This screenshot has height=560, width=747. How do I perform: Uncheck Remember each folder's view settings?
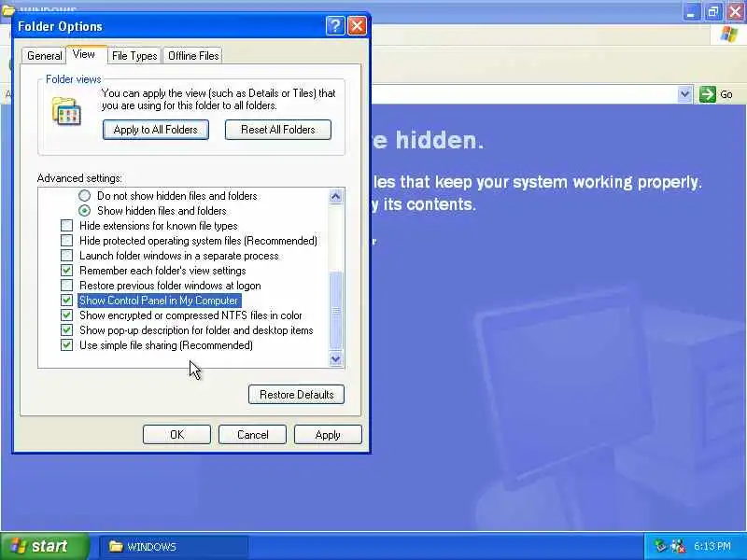[66, 271]
